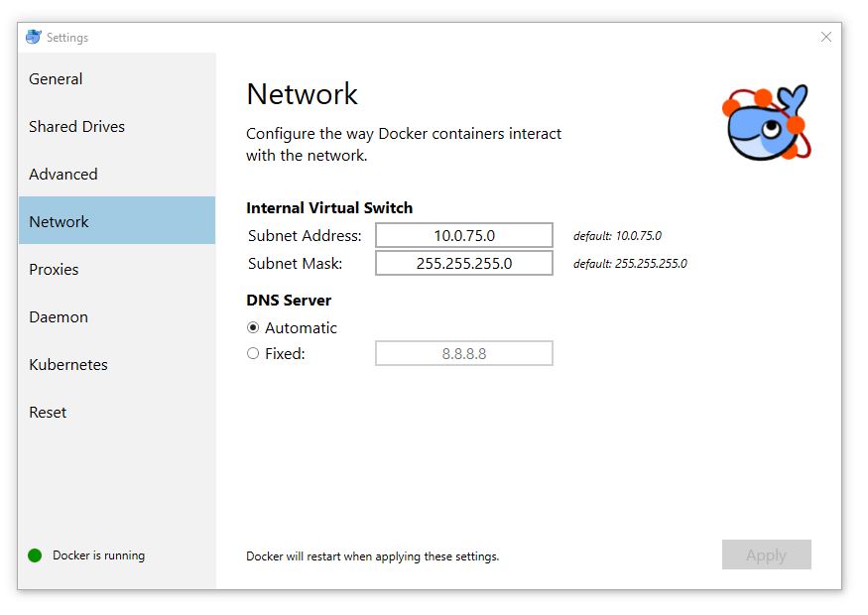Choose the Fixed DNS Server radio button

point(253,353)
